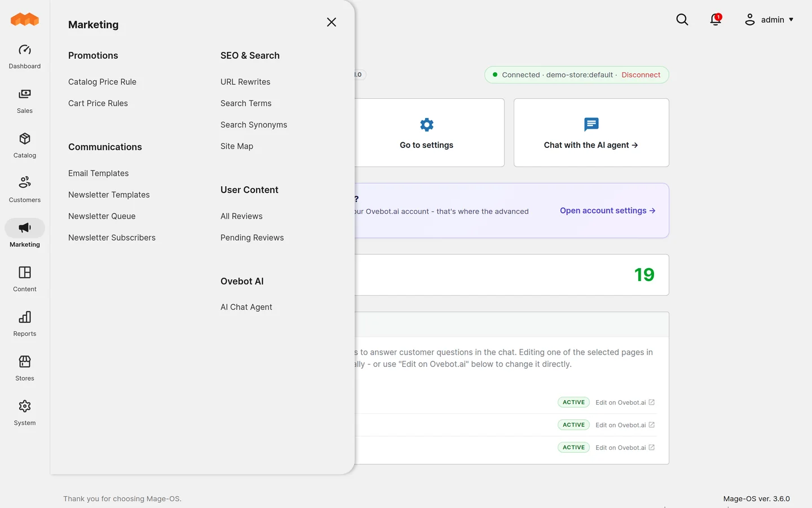The height and width of the screenshot is (508, 812).
Task: Click Chat with the AI agent
Action: (591, 145)
